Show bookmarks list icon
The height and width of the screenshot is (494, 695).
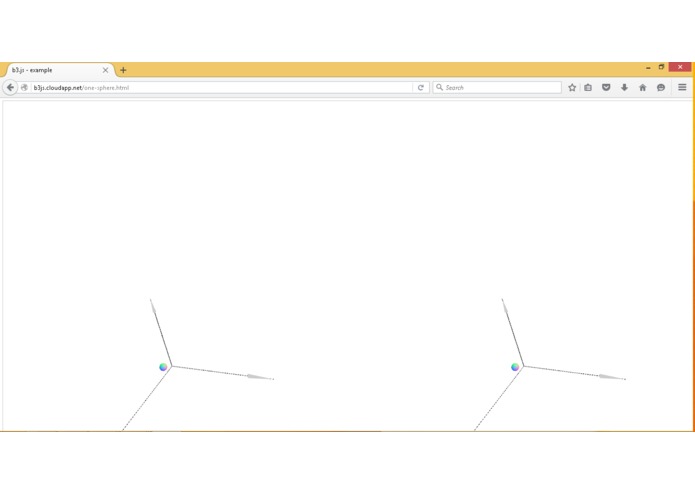(588, 88)
